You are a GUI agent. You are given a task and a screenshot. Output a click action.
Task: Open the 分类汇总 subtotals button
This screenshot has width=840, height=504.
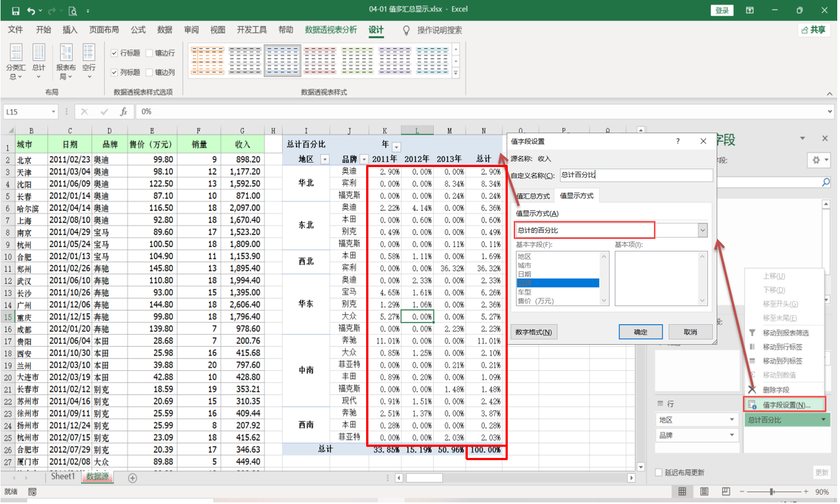pyautogui.click(x=16, y=62)
